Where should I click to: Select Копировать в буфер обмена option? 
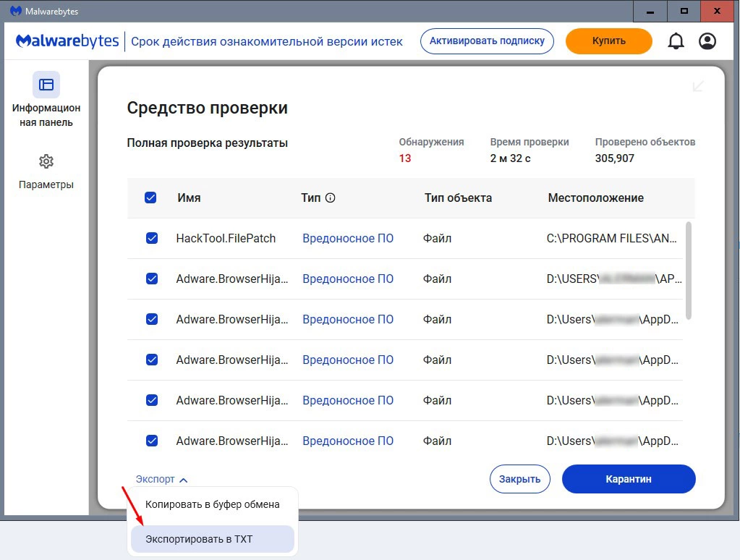[x=212, y=504]
